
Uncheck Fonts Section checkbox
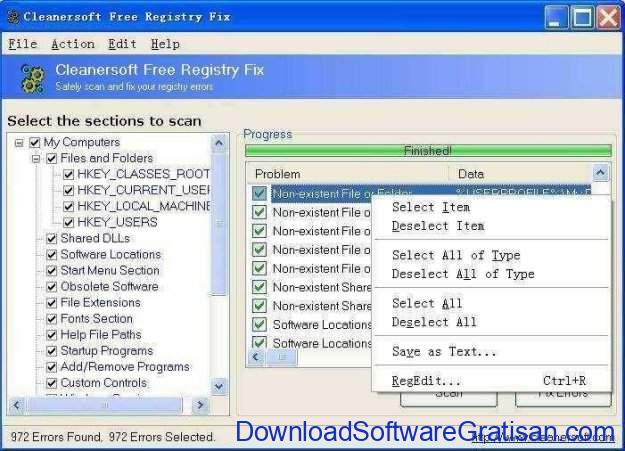(x=51, y=319)
